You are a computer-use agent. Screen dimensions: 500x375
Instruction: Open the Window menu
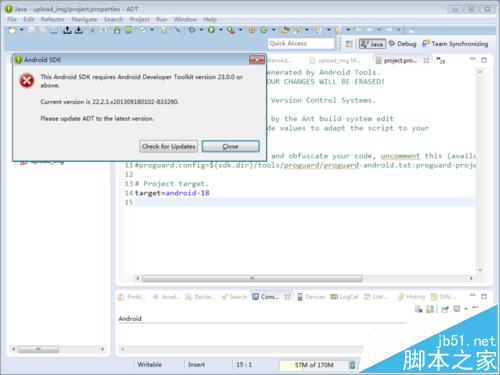click(x=185, y=19)
